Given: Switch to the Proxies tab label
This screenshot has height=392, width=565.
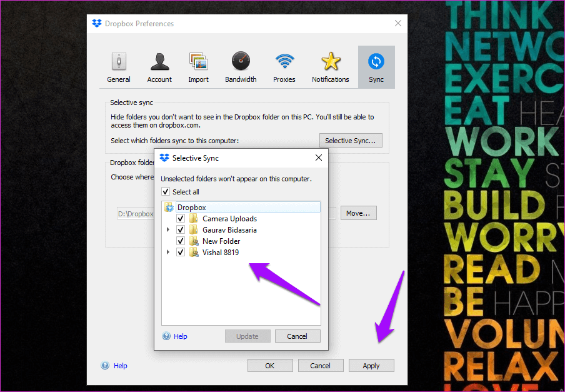Looking at the screenshot, I should pos(284,79).
